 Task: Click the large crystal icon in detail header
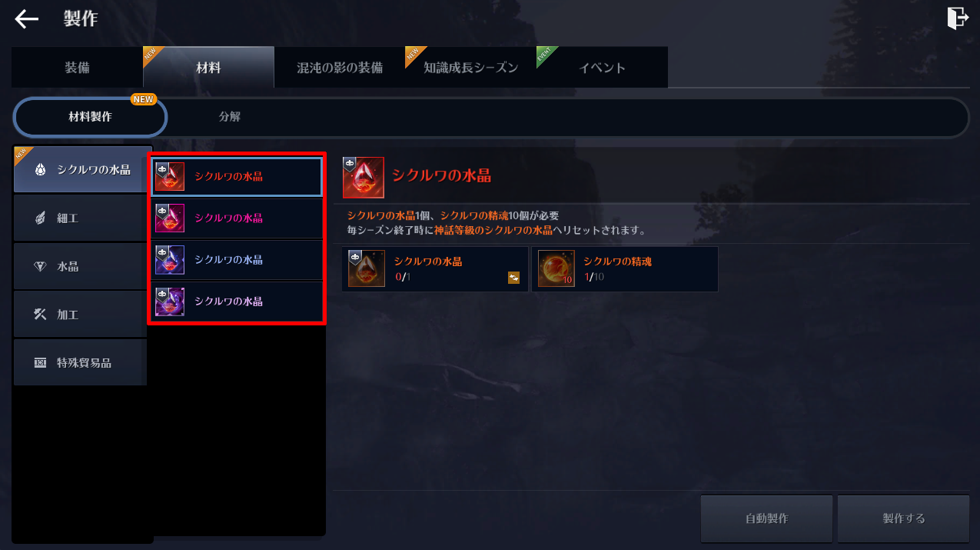(x=363, y=178)
